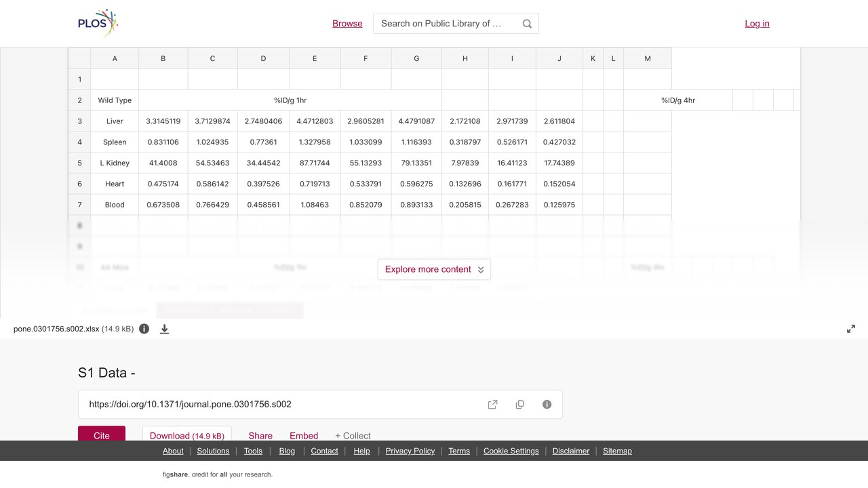Open the Embed option
868x488 pixels.
click(304, 436)
